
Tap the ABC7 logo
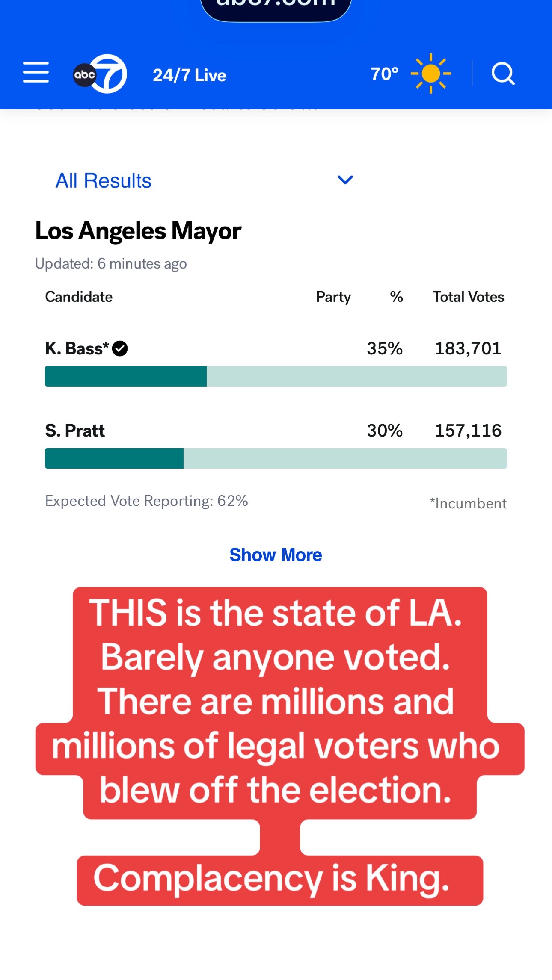point(100,74)
